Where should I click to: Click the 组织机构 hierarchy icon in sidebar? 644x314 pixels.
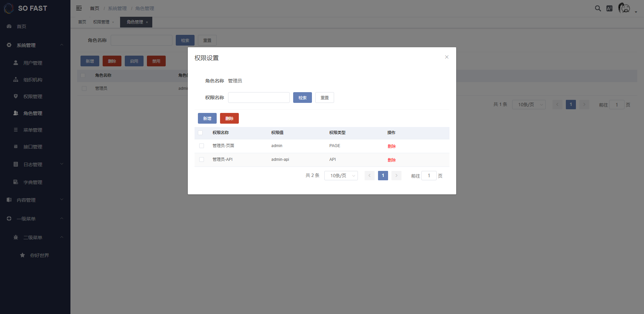pos(16,79)
